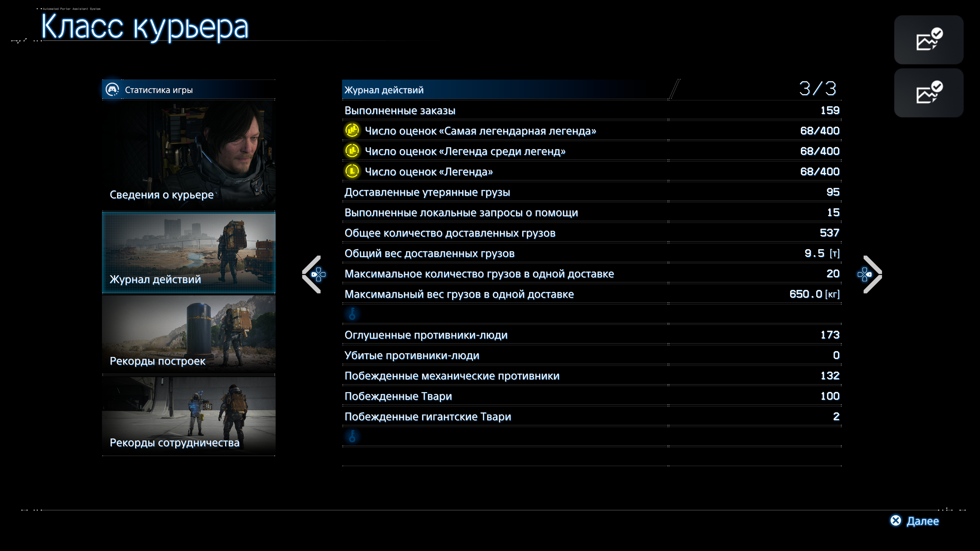Click the yellow «Легенда» rating icon
This screenshot has height=551, width=980.
352,171
